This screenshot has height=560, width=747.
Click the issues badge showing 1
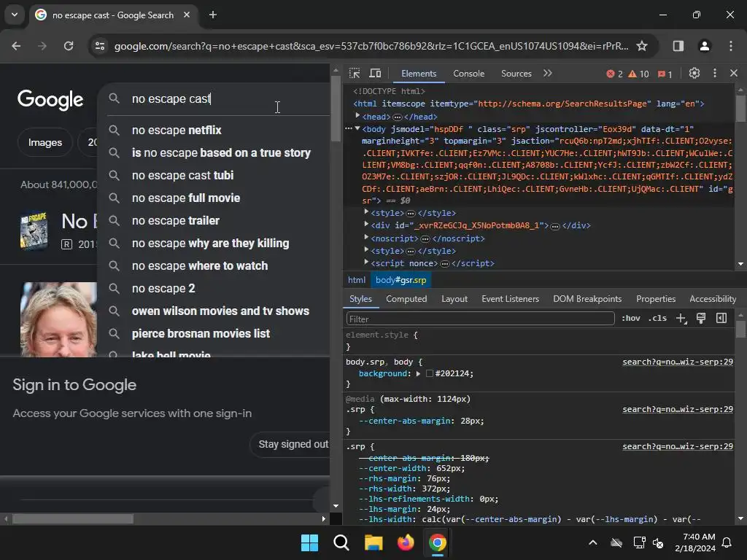pyautogui.click(x=665, y=74)
